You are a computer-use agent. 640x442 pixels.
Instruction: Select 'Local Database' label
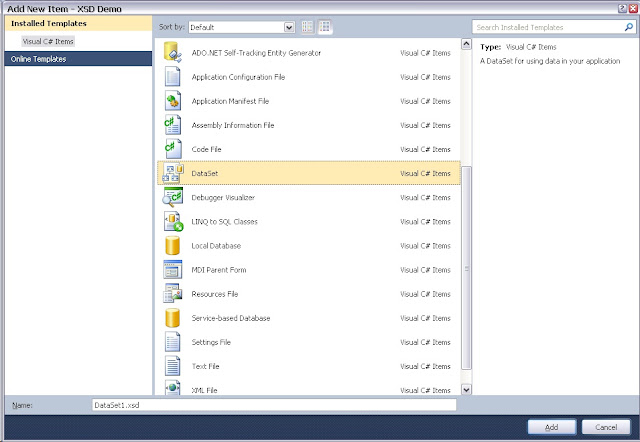216,246
